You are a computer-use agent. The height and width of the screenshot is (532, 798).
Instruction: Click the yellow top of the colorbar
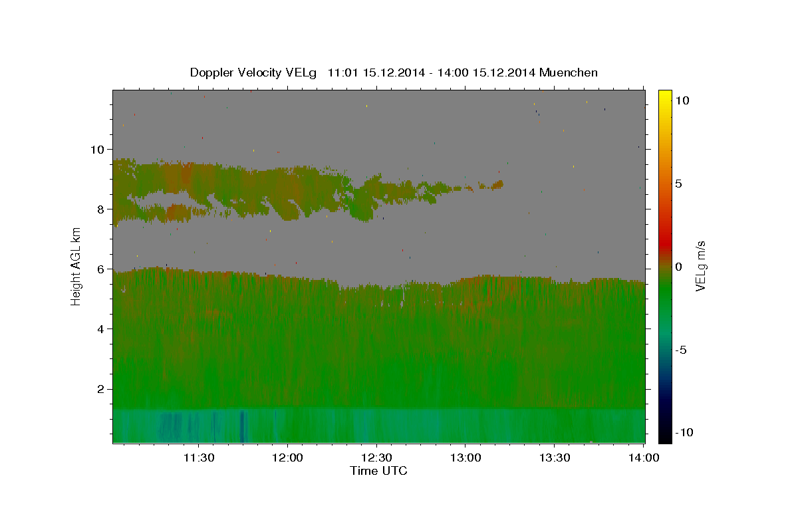(664, 94)
